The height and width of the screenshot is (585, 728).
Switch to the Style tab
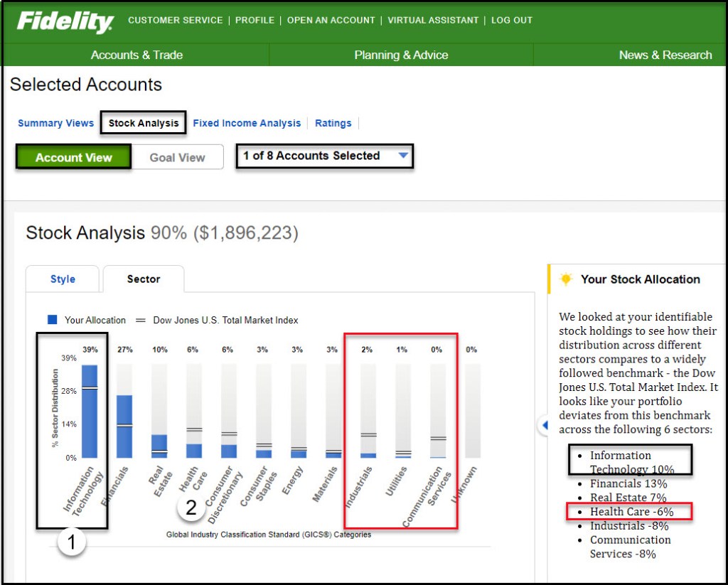[63, 279]
